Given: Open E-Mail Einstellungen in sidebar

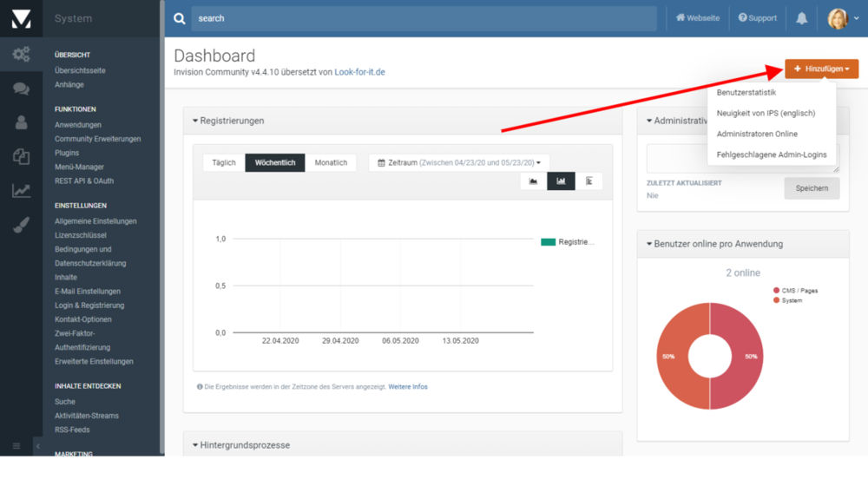Looking at the screenshot, I should pos(88,291).
